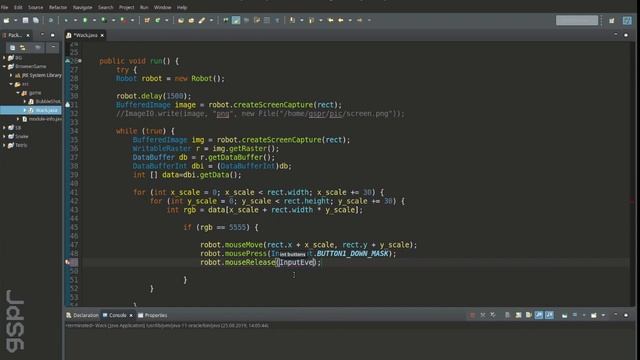Viewport: 640px width, 360px height.
Task: Click the Open Type toolbar icon
Action: click(181, 20)
